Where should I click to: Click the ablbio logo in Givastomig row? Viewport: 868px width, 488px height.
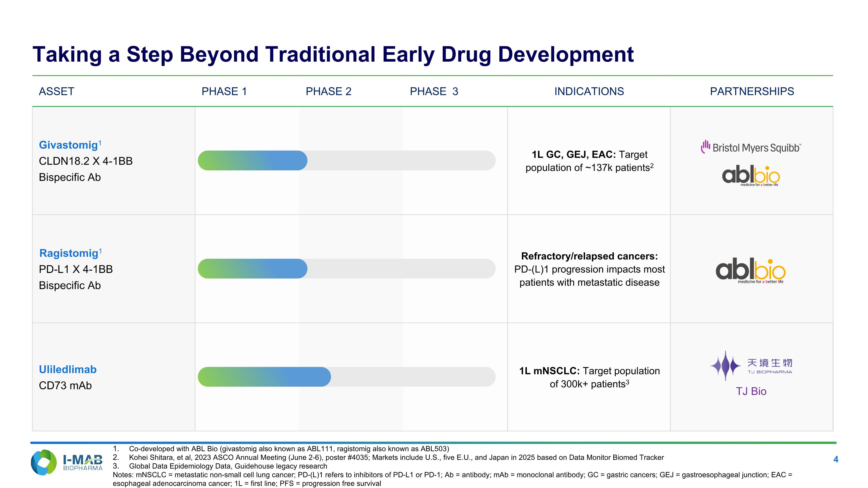[751, 175]
